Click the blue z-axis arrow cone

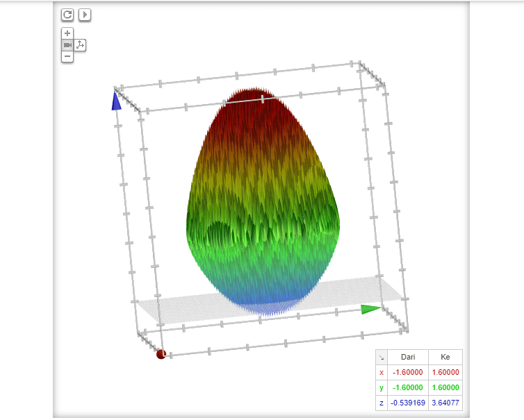(117, 101)
